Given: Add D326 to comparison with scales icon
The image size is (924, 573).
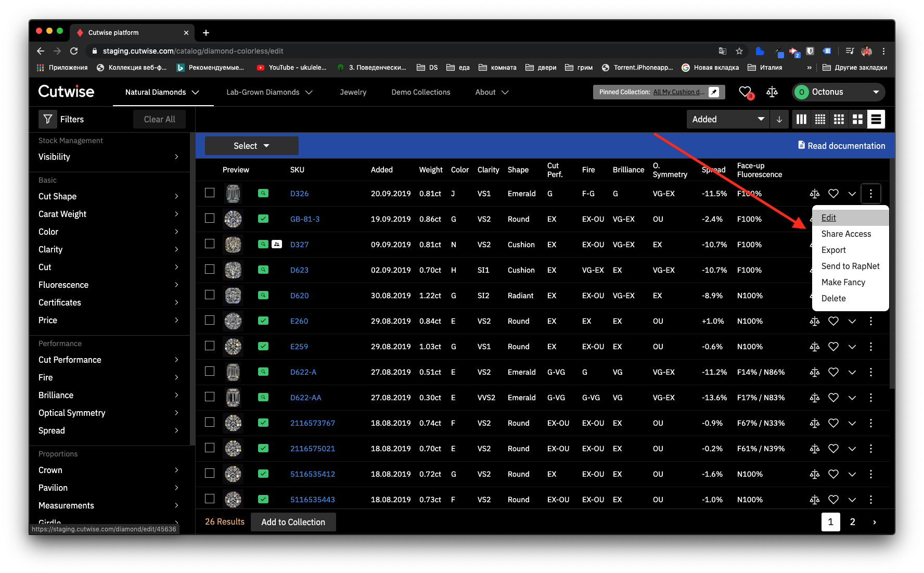Looking at the screenshot, I should click(x=815, y=194).
